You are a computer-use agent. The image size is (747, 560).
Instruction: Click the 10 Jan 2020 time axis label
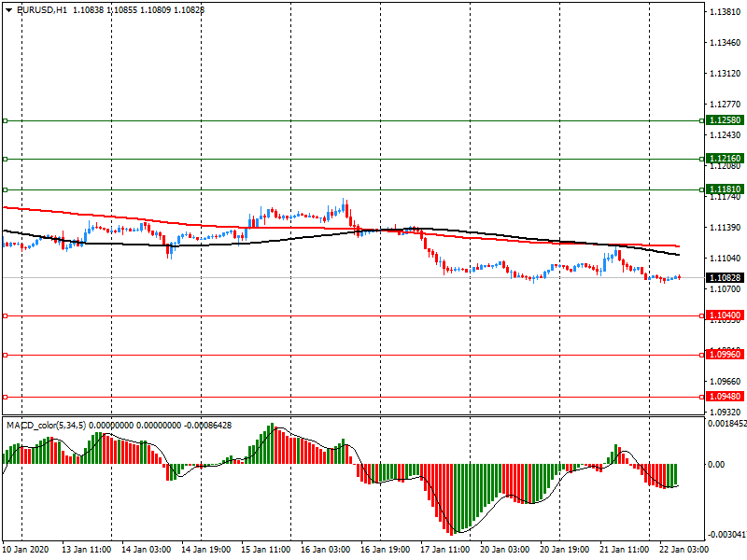(27, 550)
